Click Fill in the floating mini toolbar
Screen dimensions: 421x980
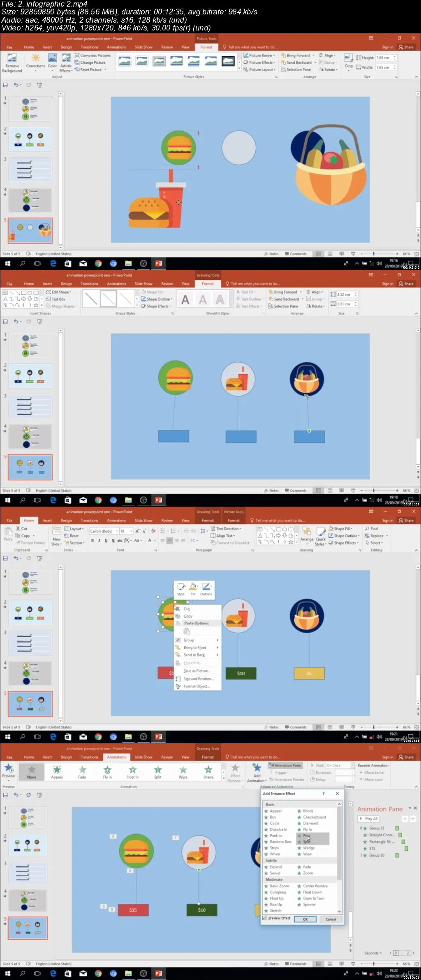193,589
